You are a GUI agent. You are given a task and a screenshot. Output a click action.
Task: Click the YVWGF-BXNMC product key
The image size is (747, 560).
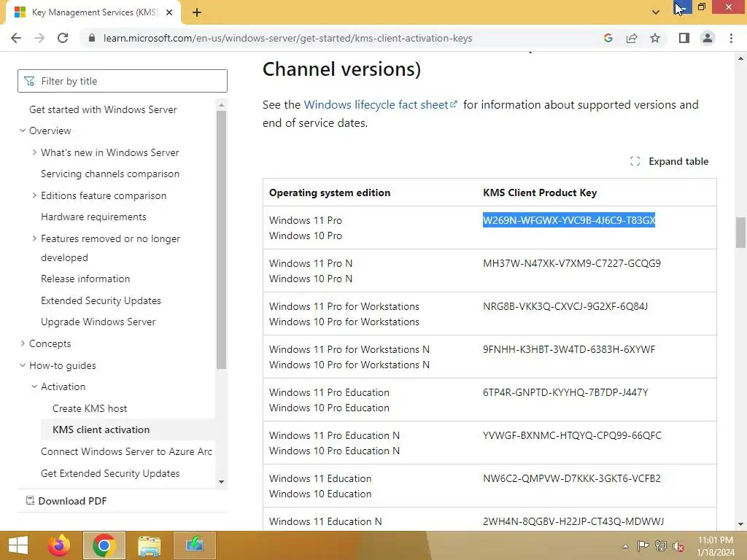[572, 435]
